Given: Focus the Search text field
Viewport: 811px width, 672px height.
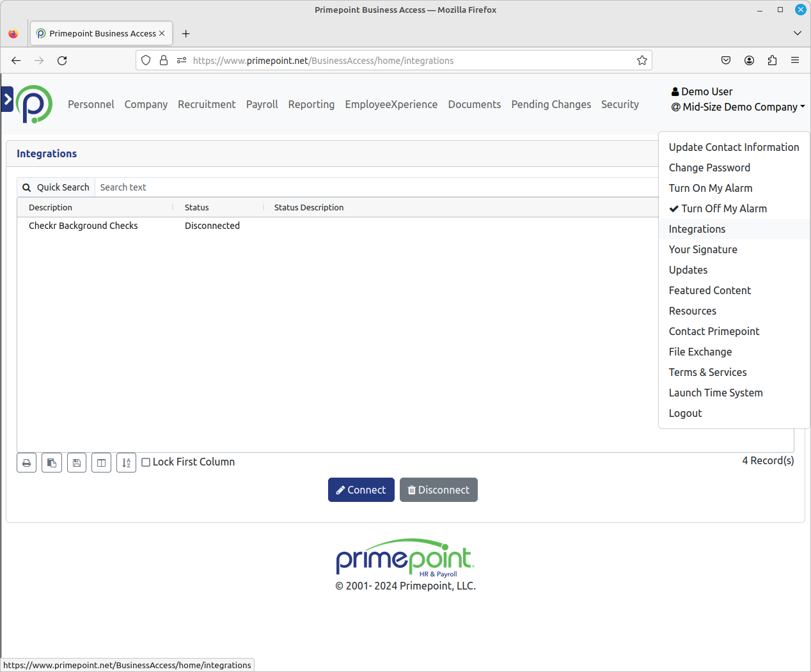Looking at the screenshot, I should (377, 187).
